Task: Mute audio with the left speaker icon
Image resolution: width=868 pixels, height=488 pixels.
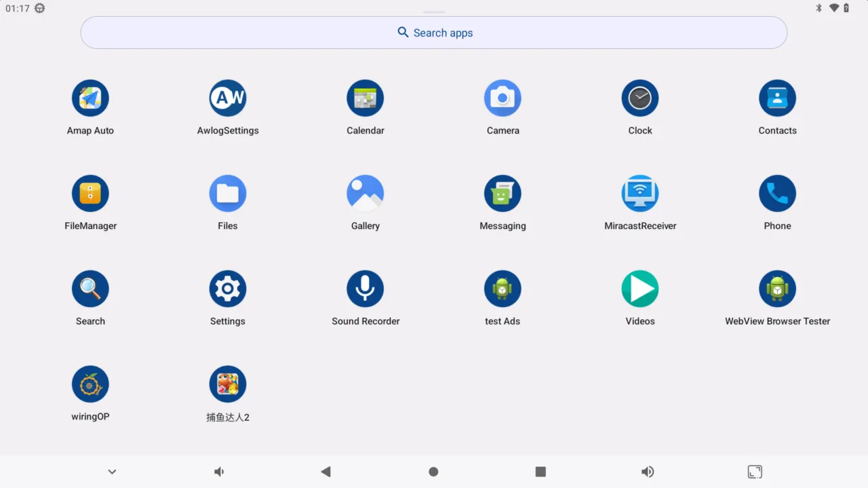Action: [218, 471]
